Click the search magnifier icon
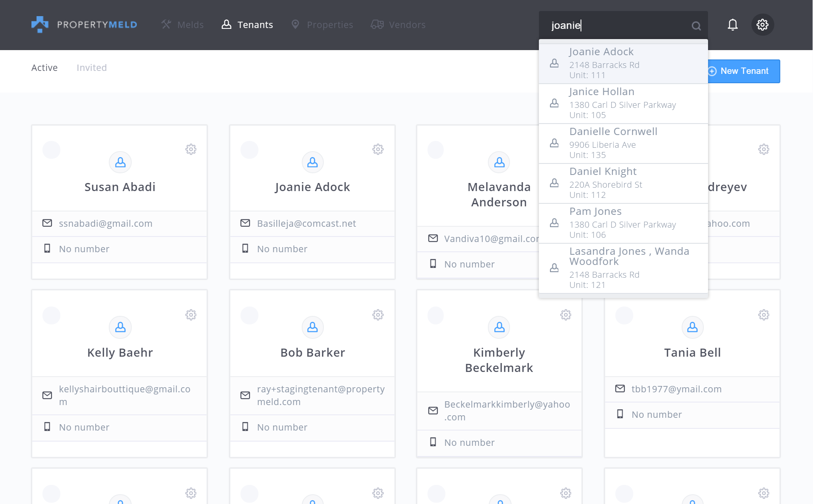The width and height of the screenshot is (813, 504). [696, 26]
